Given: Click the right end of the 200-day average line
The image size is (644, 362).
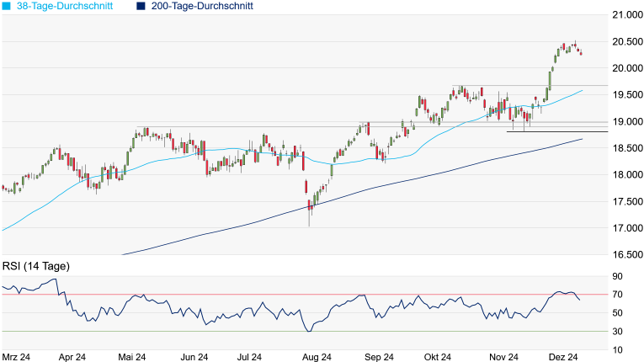Looking at the screenshot, I should click(582, 139).
